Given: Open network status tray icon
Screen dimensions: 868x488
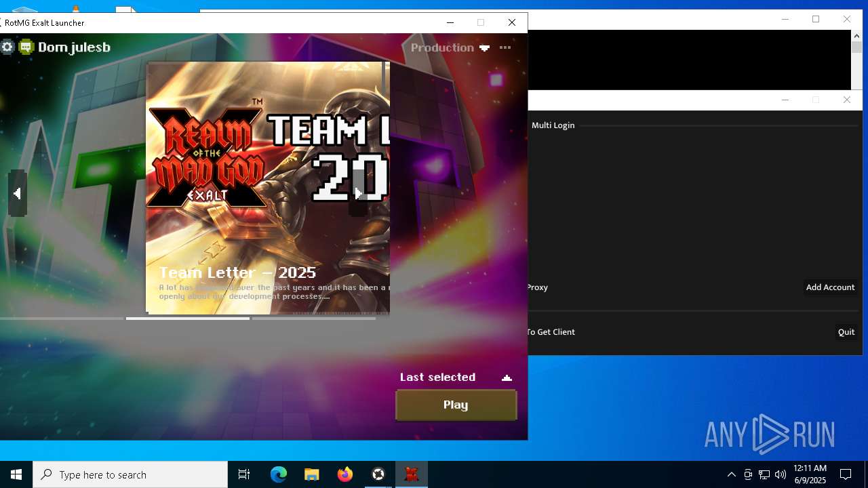Looking at the screenshot, I should [764, 474].
